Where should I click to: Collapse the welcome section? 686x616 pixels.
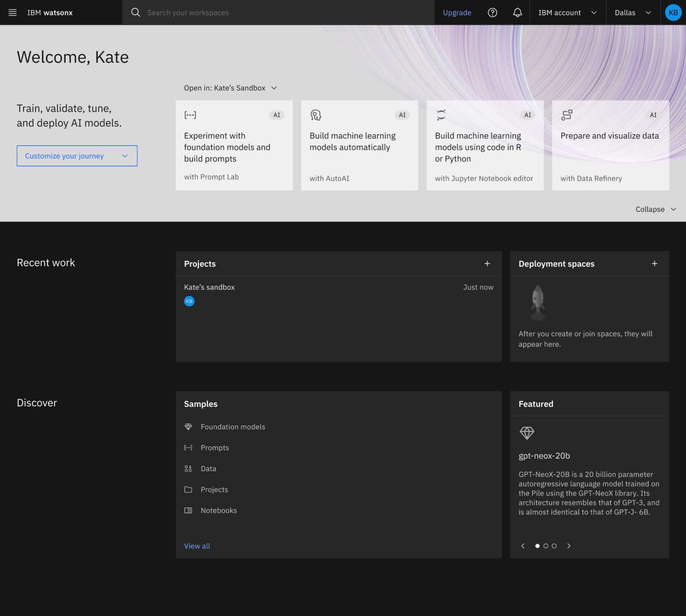click(x=656, y=209)
